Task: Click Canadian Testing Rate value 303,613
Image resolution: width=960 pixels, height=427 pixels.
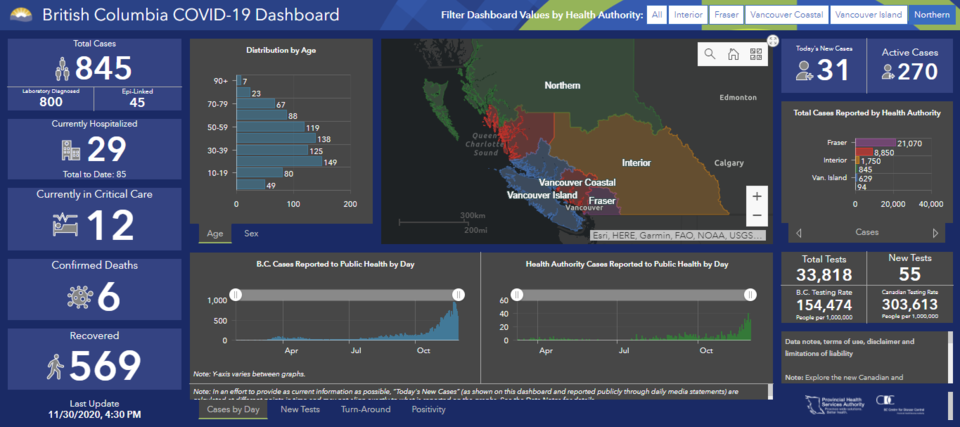Action: point(910,305)
